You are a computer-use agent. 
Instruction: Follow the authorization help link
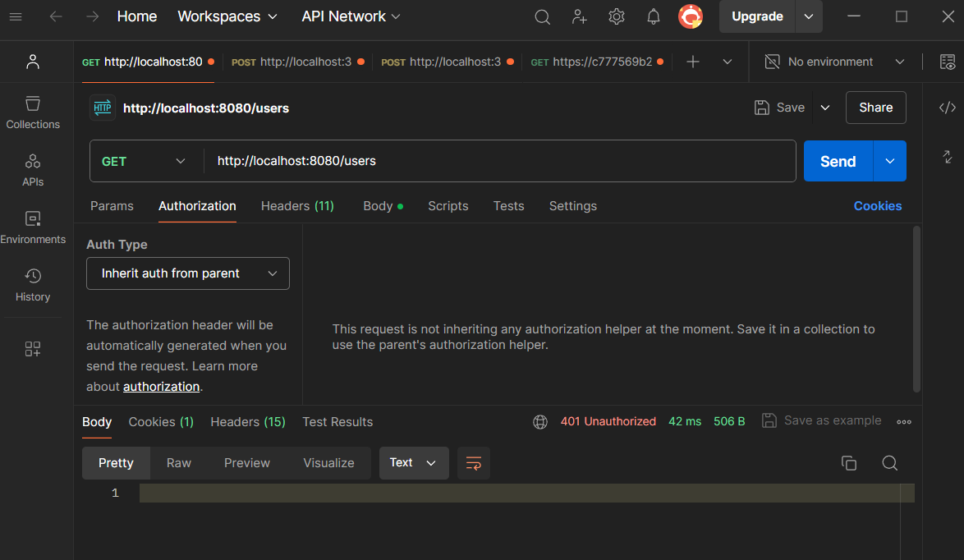point(161,387)
